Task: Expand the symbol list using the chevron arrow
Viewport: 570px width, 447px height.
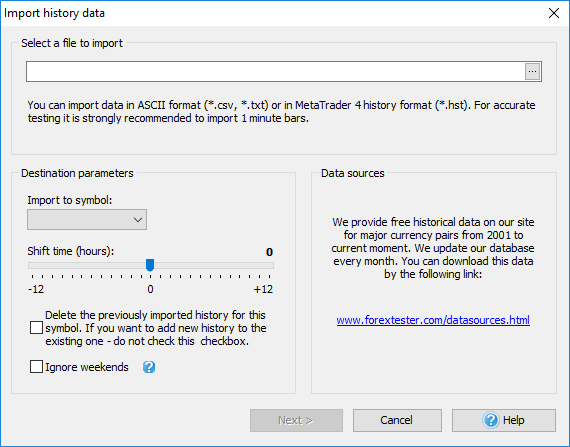Action: [x=138, y=220]
